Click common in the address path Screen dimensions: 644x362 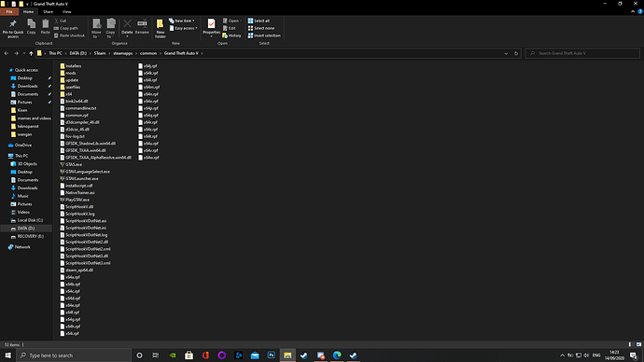[x=148, y=53]
